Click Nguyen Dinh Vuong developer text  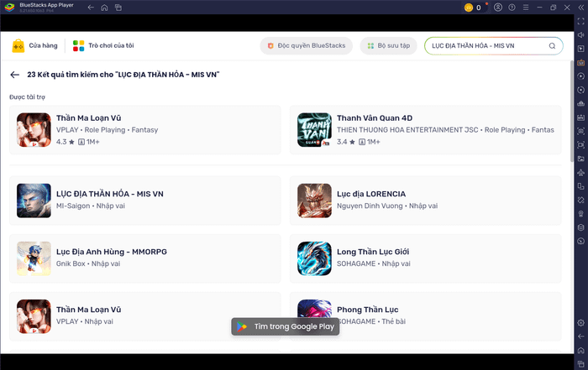click(370, 206)
